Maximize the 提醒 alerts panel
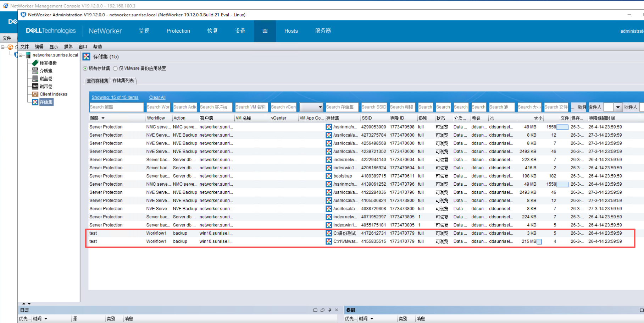The width and height of the screenshot is (644, 323). click(x=641, y=310)
